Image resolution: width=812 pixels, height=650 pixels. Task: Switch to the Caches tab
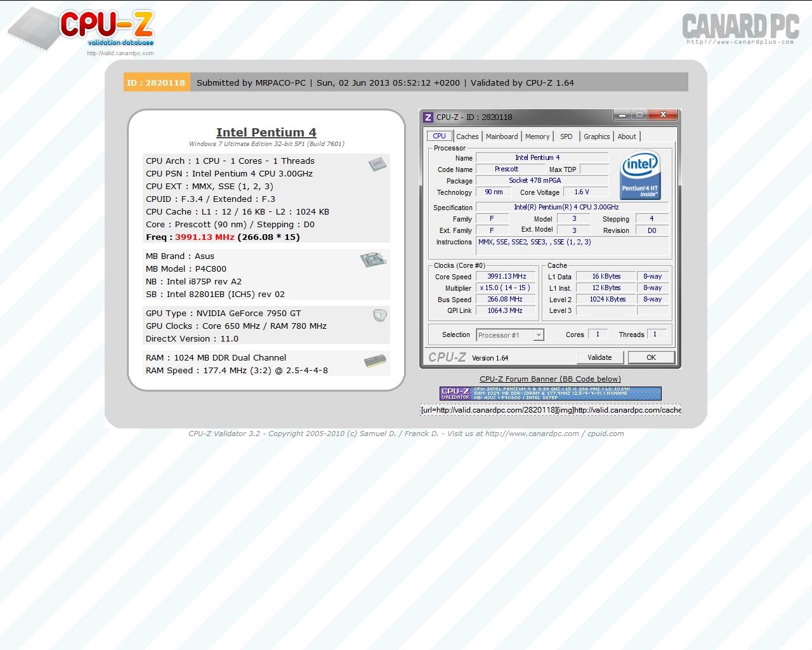(468, 136)
